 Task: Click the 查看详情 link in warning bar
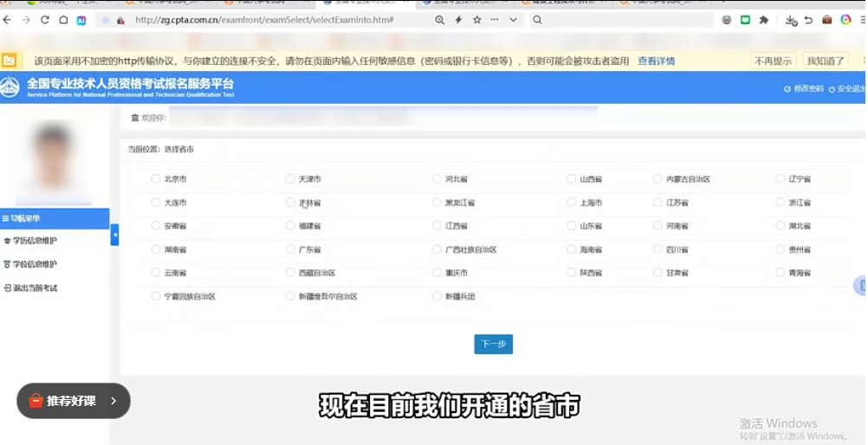coord(656,61)
